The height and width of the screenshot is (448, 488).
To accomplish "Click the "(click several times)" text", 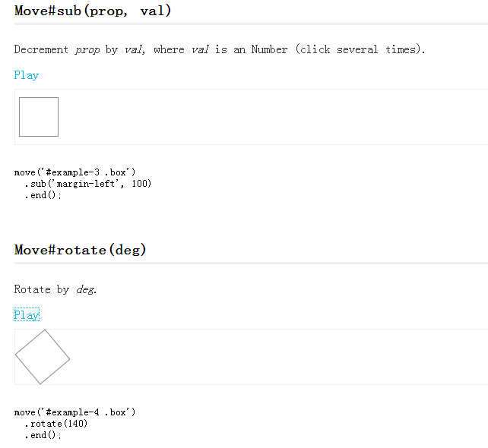I will [x=360, y=49].
